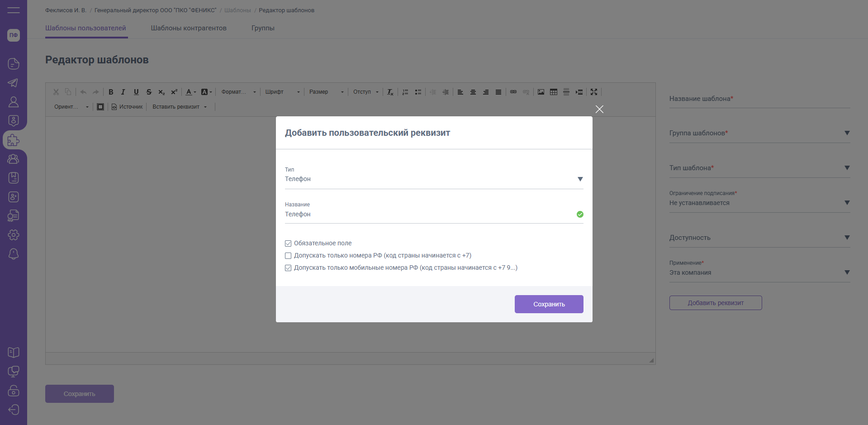This screenshot has height=425, width=868.
Task: Click the 'Добавить реквизит' button
Action: click(x=715, y=303)
